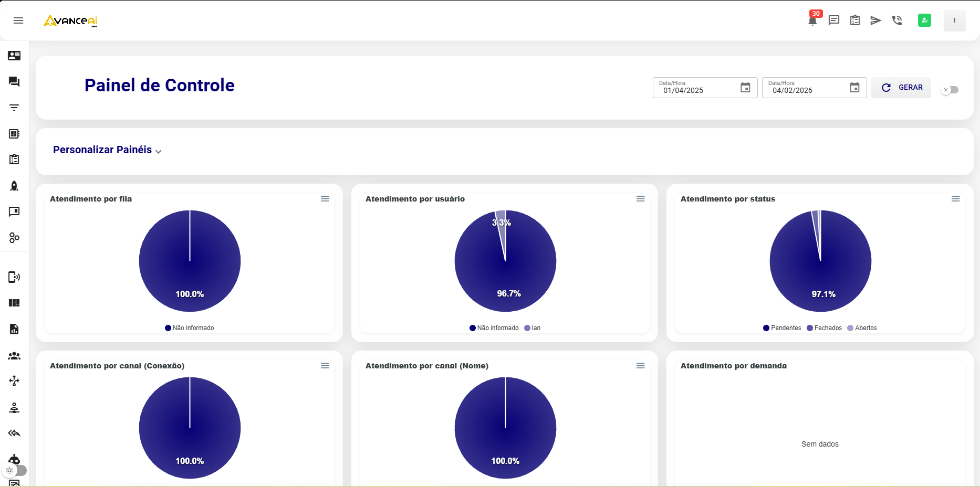Click the green user status icon
The height and width of the screenshot is (487, 980).
924,20
